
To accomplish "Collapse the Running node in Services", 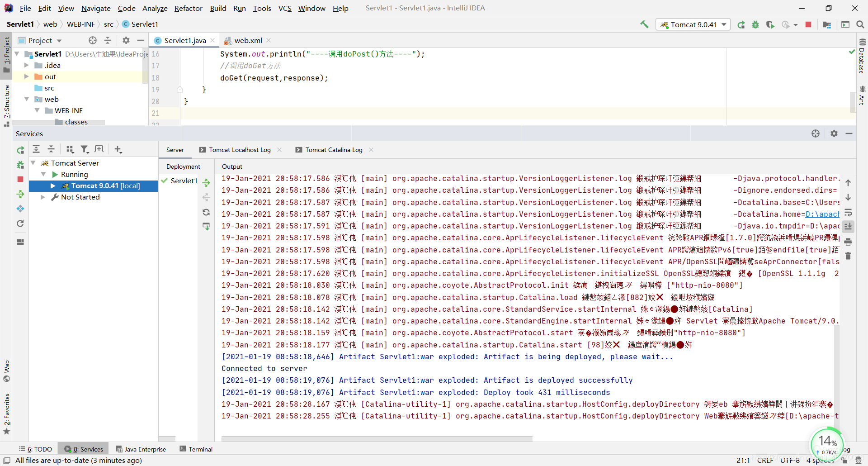I will click(43, 174).
